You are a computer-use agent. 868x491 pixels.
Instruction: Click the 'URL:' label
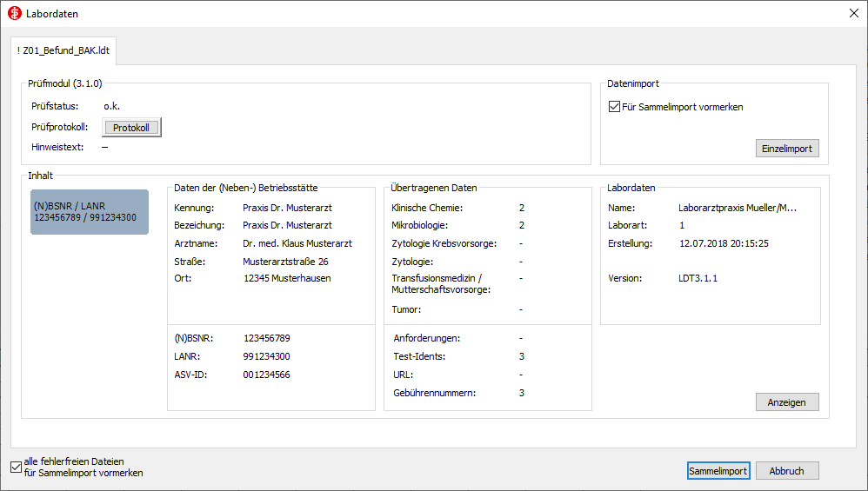[x=403, y=375]
